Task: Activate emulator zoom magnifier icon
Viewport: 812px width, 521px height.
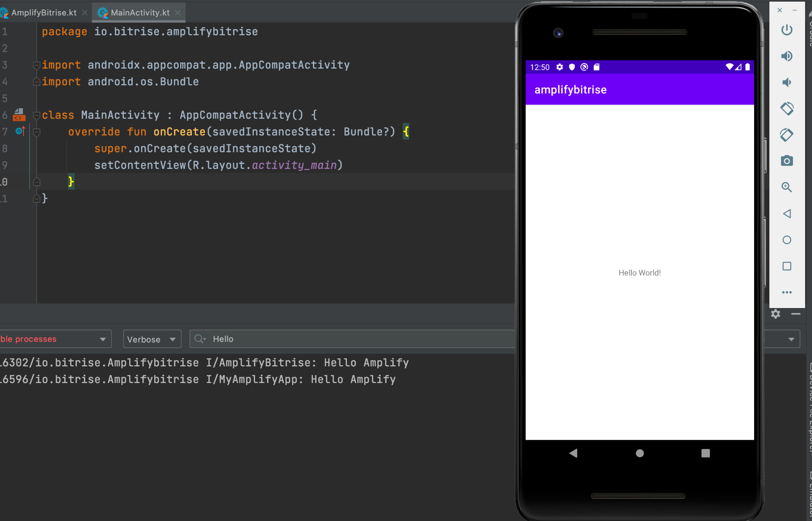Action: tap(787, 187)
